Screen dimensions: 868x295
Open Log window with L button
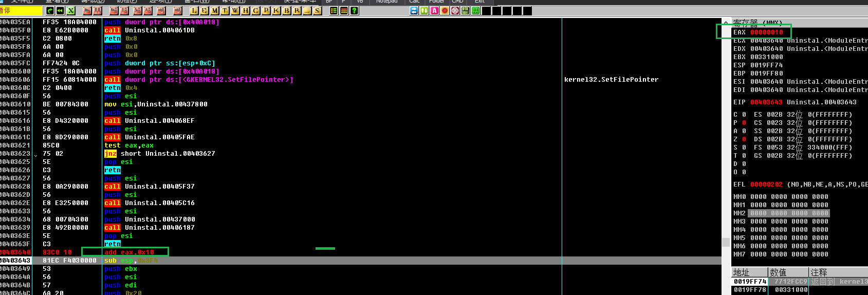[194, 10]
